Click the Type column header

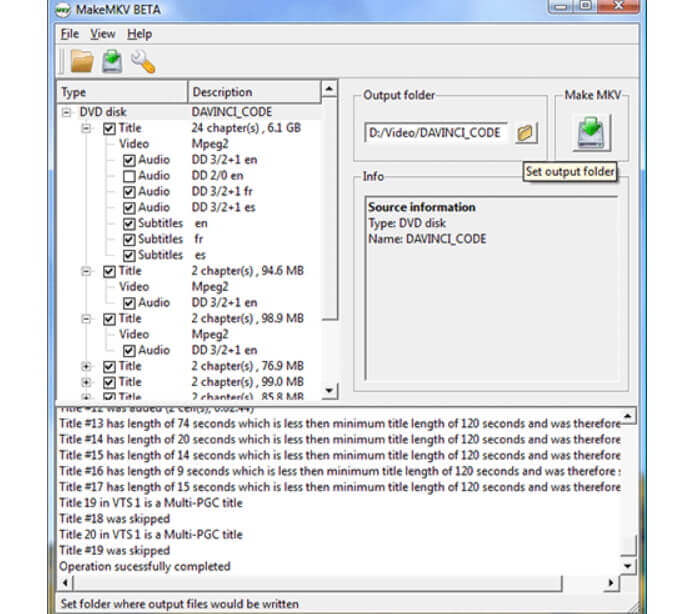(122, 92)
